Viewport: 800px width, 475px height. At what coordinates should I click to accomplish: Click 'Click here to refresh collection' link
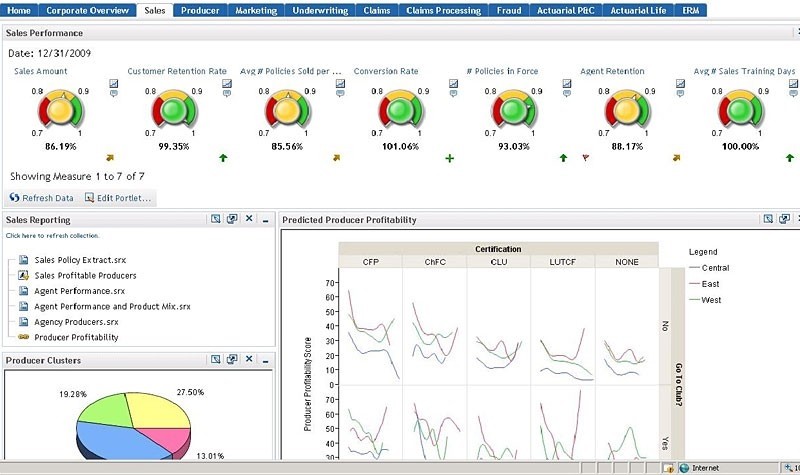[53, 236]
